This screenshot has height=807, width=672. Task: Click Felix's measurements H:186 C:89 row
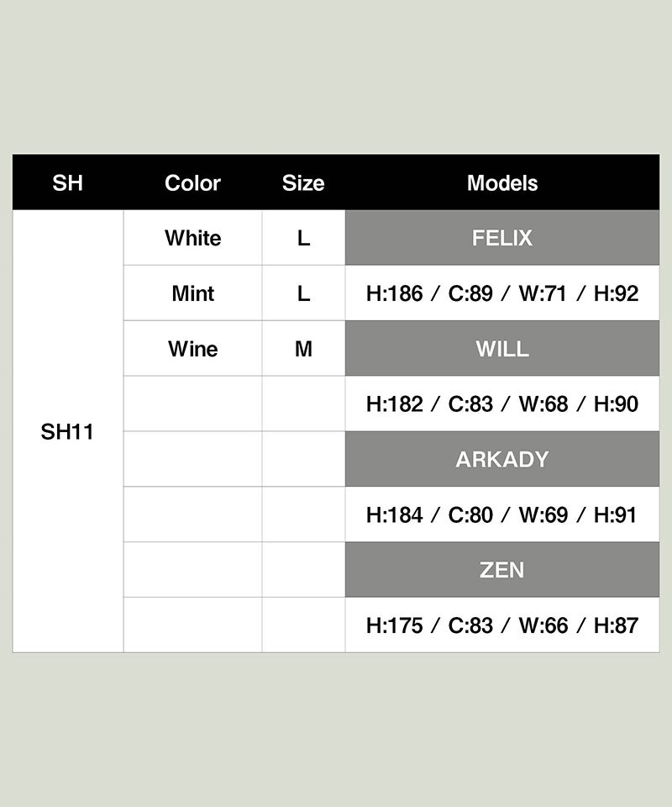pos(502,293)
